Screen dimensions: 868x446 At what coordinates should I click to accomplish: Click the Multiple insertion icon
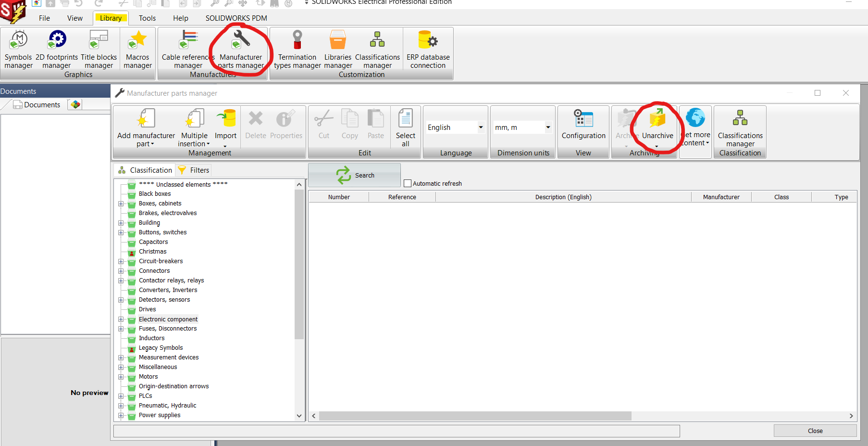click(x=194, y=127)
